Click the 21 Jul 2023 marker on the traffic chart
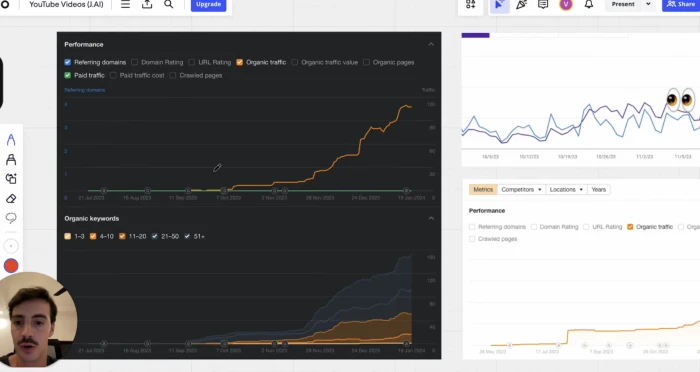Image resolution: width=700 pixels, height=372 pixels. (104, 191)
